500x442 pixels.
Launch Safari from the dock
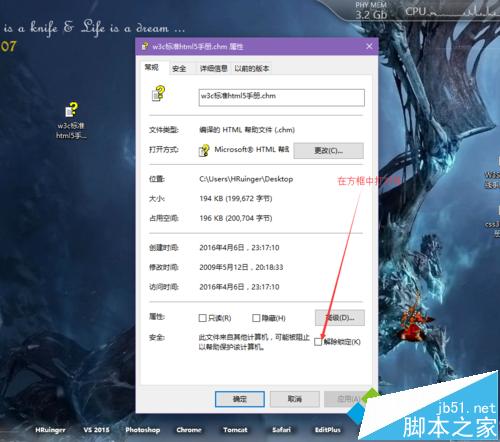(282, 430)
